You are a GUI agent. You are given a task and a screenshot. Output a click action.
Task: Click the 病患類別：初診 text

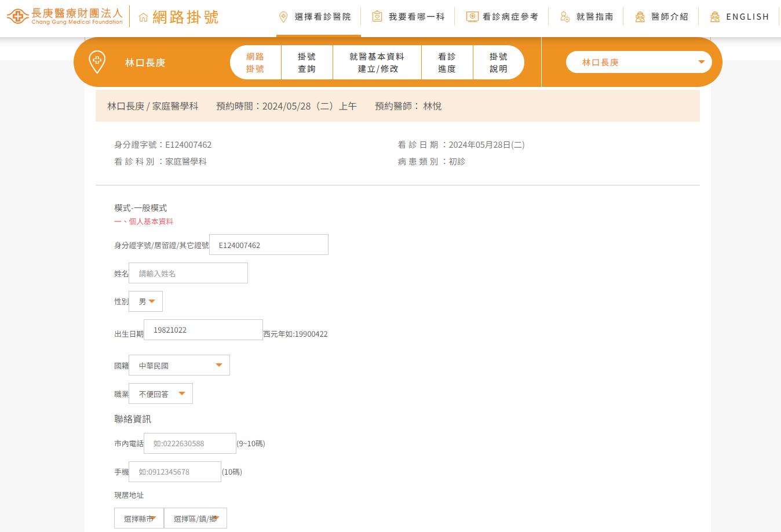point(432,162)
